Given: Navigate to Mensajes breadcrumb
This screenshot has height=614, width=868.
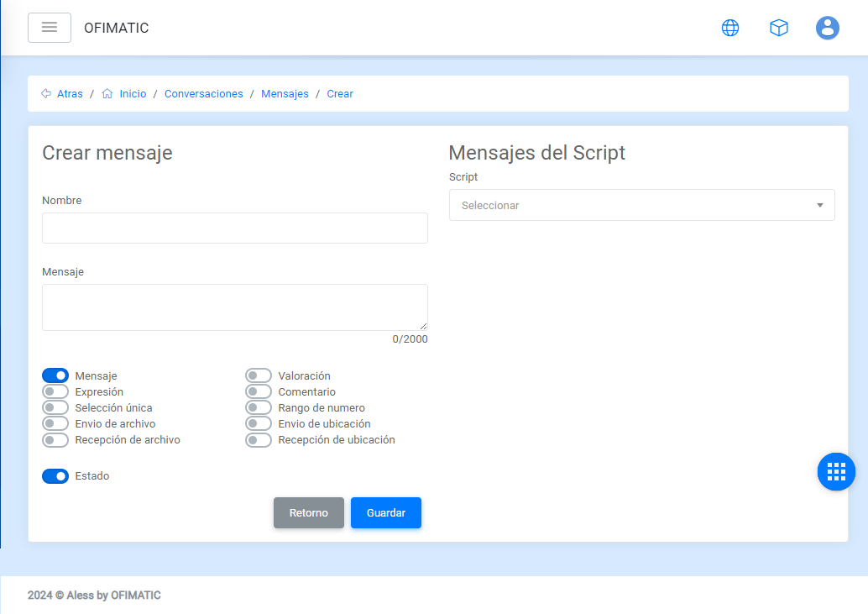Looking at the screenshot, I should coord(285,94).
